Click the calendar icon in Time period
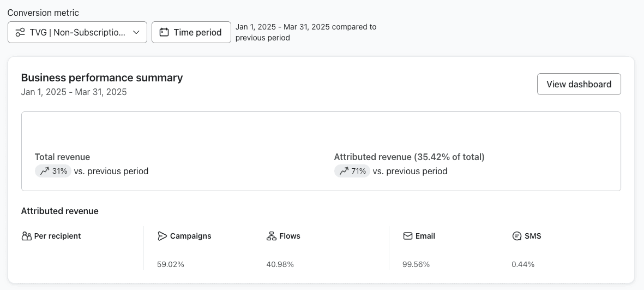Screen dimensions: 644x290 [x=164, y=32]
